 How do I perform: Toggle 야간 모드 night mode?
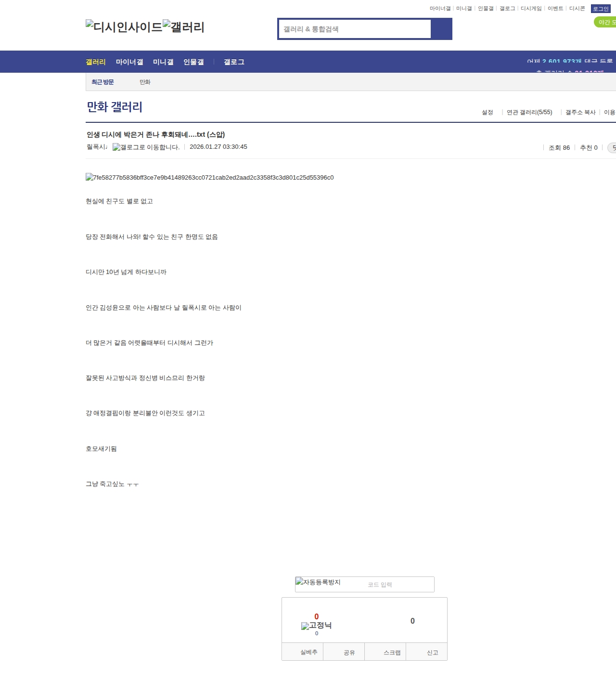605,22
